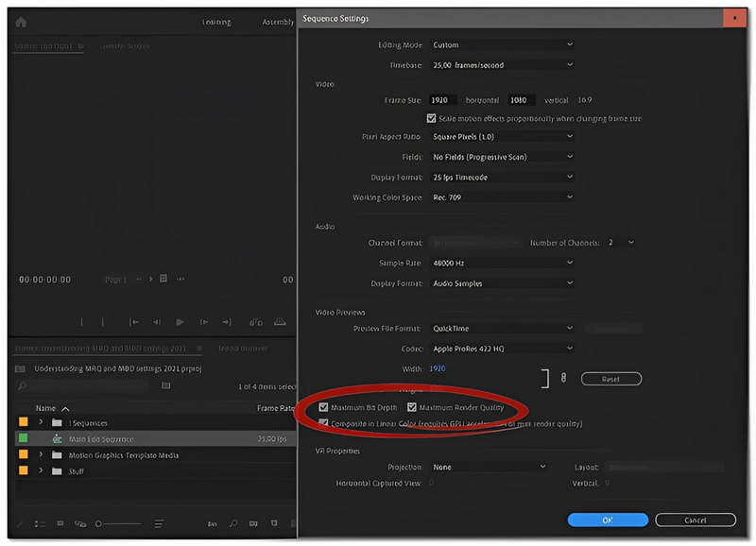756x546 pixels.
Task: Switch Project panel to list view
Action: (40, 524)
